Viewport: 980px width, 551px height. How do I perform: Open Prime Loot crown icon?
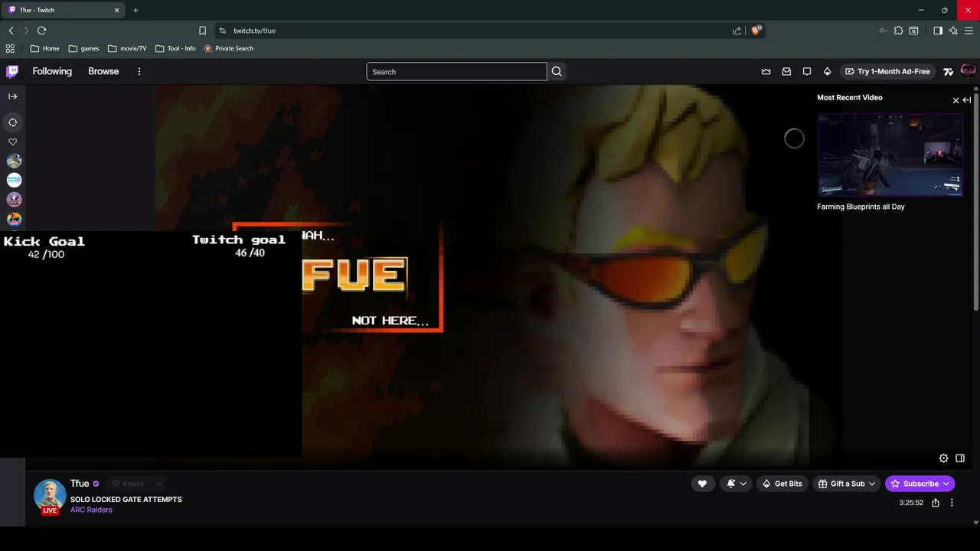point(766,71)
